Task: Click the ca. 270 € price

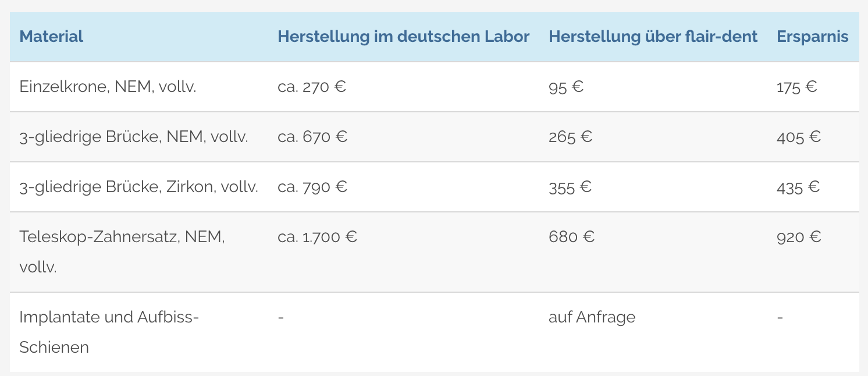Action: click(x=312, y=87)
